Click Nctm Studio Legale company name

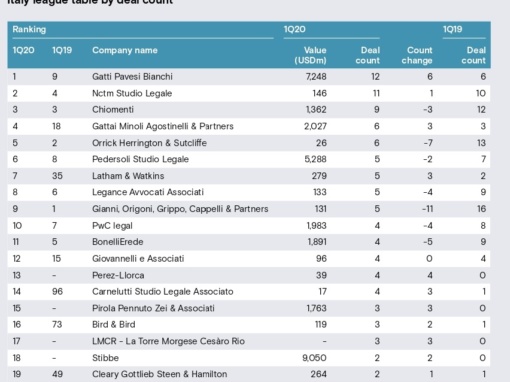[x=132, y=93]
